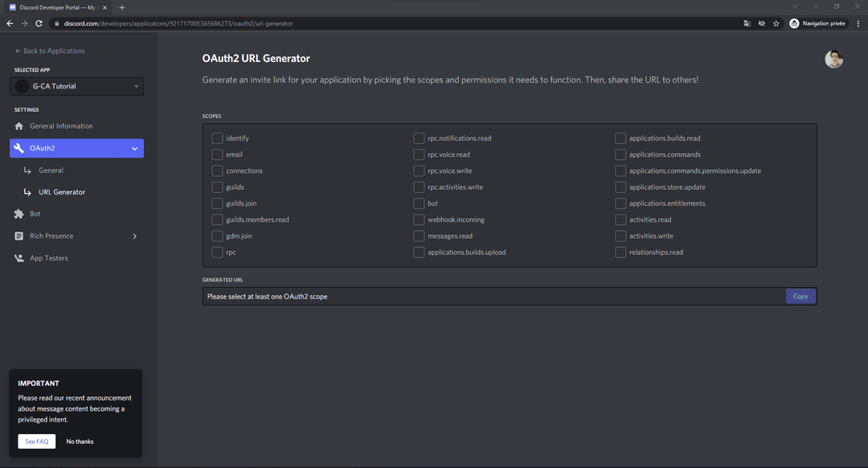The width and height of the screenshot is (868, 468).
Task: Click the Bot puzzle piece icon
Action: point(18,214)
